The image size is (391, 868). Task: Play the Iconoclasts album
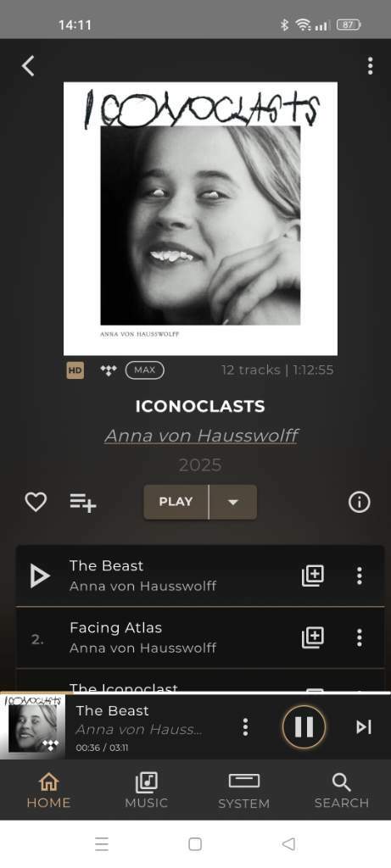(x=176, y=502)
